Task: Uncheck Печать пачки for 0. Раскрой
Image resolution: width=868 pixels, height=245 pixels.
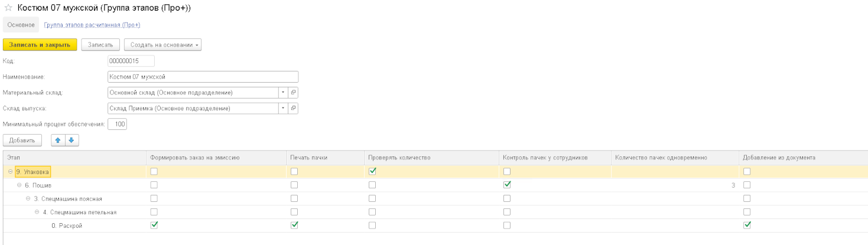Action: tap(294, 225)
